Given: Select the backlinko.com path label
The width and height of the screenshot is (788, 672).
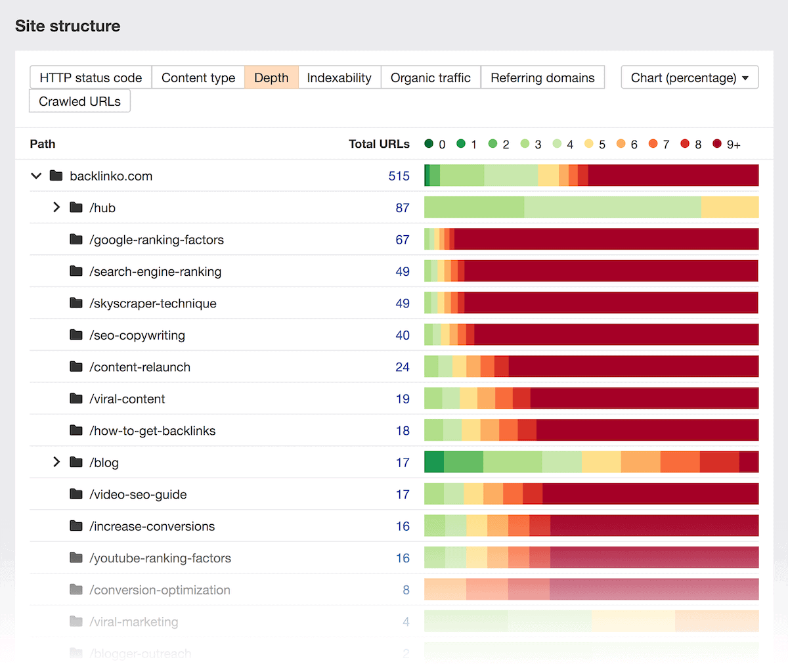Looking at the screenshot, I should tap(111, 176).
